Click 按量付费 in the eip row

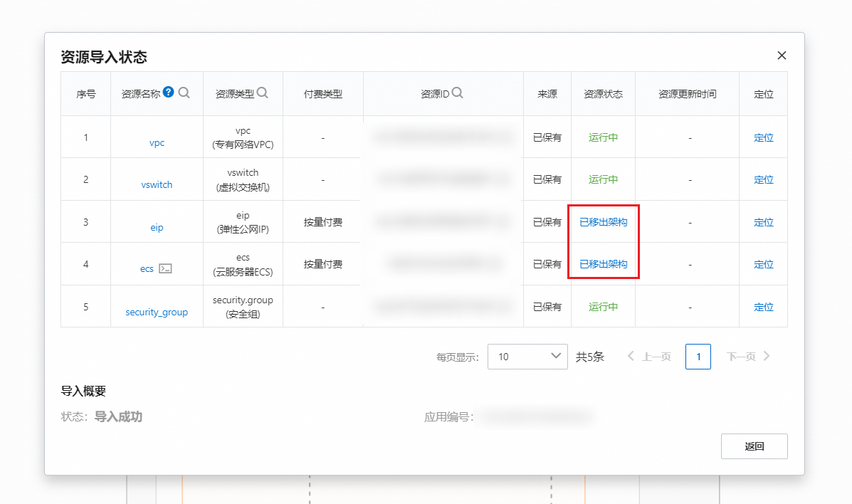pyautogui.click(x=322, y=222)
